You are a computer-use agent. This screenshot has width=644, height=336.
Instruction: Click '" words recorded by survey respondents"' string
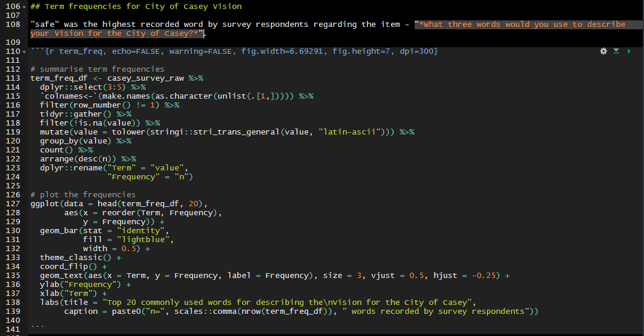(x=436, y=311)
